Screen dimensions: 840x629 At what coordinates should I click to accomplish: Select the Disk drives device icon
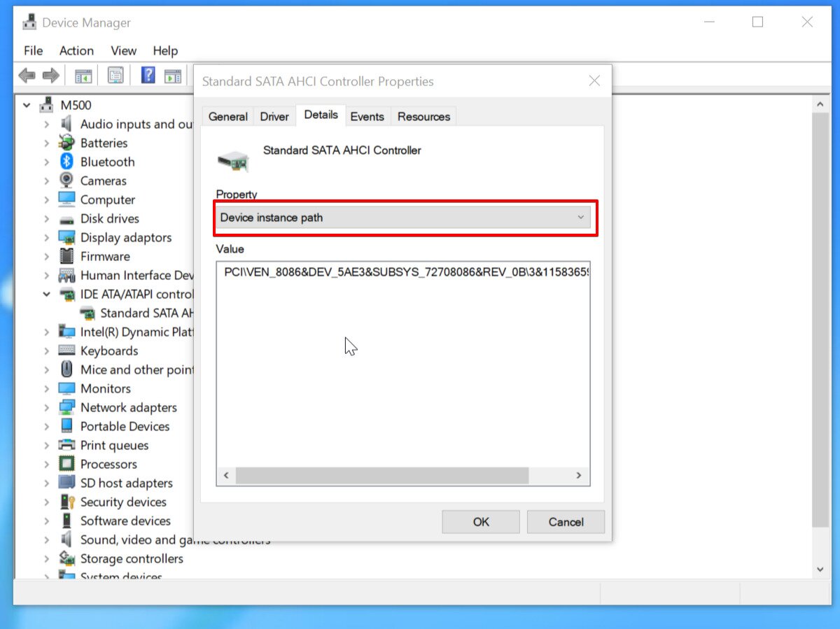pos(65,218)
